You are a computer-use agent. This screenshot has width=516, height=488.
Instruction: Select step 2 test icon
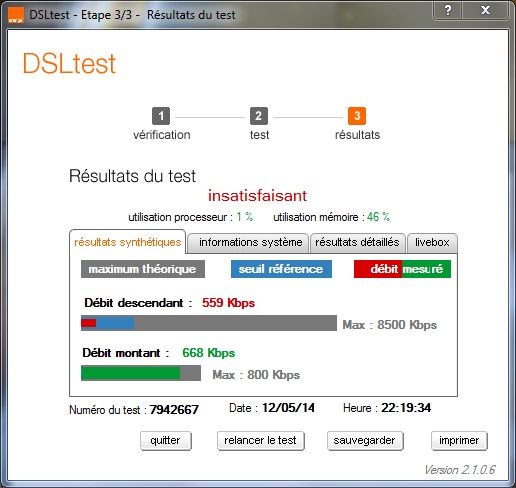pos(259,116)
